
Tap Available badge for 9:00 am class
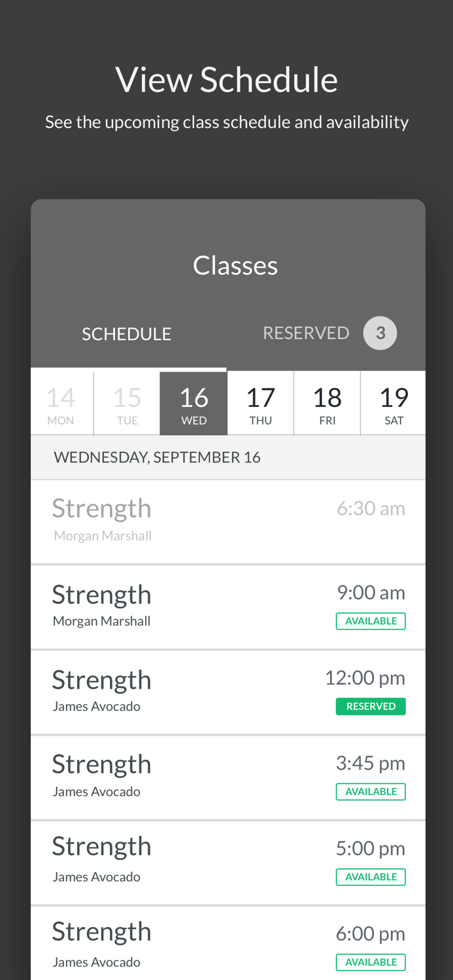coord(371,621)
